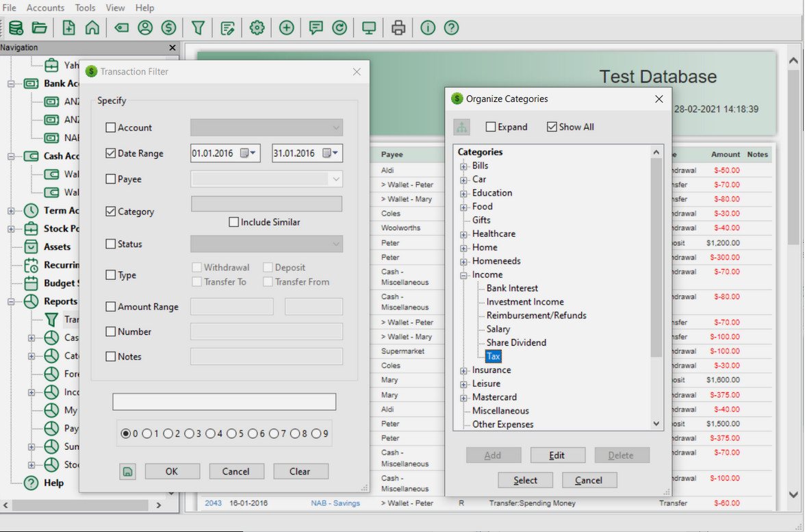This screenshot has height=532, width=805.
Task: Click the about info icon
Action: point(428,27)
